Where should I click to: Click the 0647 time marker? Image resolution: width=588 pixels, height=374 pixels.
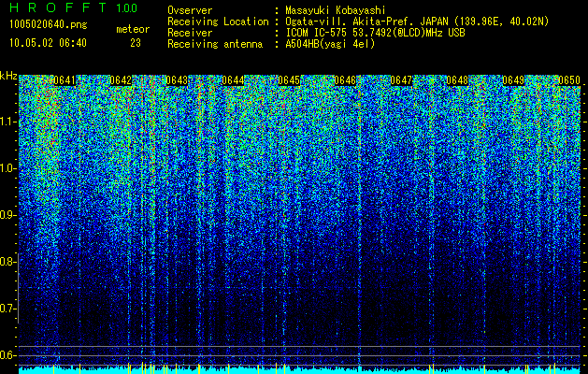pos(401,80)
